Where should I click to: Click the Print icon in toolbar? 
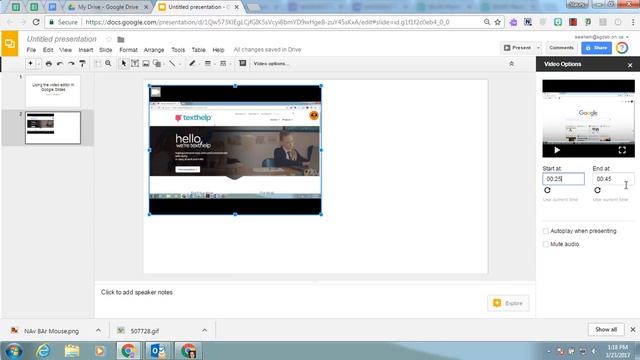coord(49,64)
